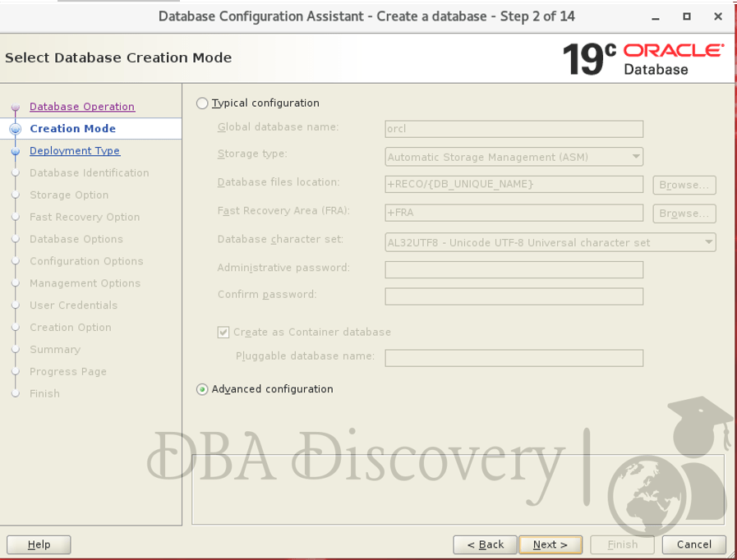This screenshot has height=560, width=737.
Task: Click the Creation Mode step bullet icon
Action: 16,129
